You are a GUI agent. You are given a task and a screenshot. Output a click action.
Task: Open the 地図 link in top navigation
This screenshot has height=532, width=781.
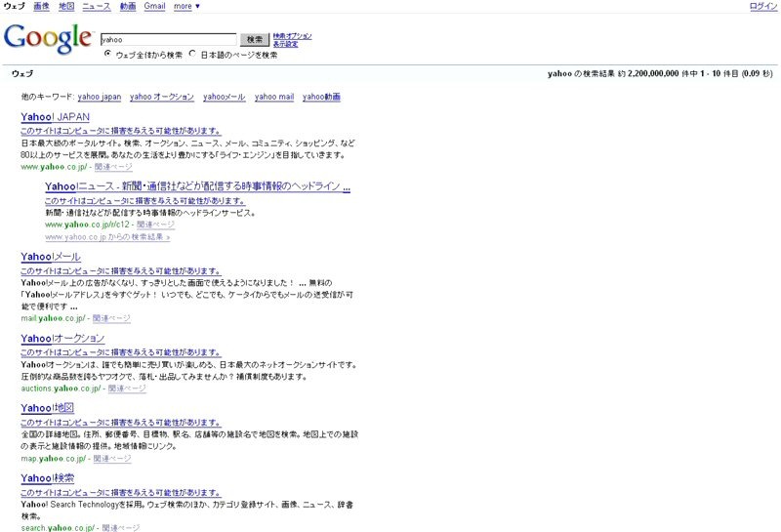[66, 7]
